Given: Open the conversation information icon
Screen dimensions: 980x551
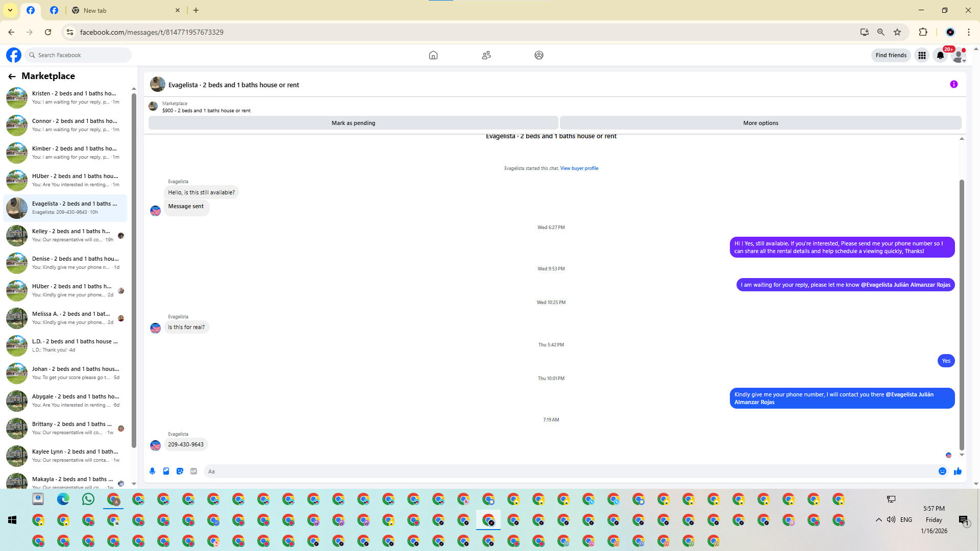Looking at the screenshot, I should pyautogui.click(x=953, y=85).
